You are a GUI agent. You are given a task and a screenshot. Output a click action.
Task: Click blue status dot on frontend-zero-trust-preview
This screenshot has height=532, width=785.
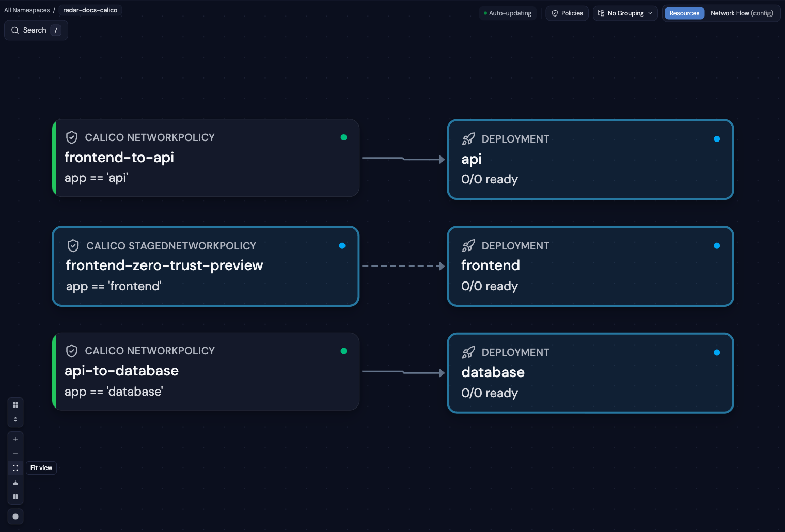(342, 246)
